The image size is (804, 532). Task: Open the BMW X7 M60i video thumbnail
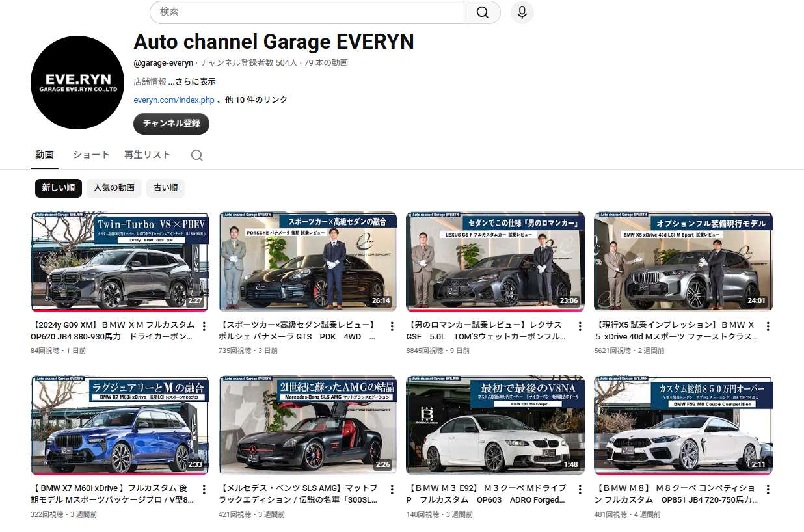[120, 425]
